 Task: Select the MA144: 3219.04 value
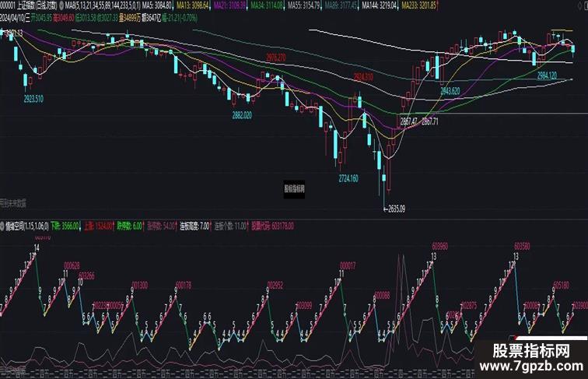pyautogui.click(x=380, y=6)
